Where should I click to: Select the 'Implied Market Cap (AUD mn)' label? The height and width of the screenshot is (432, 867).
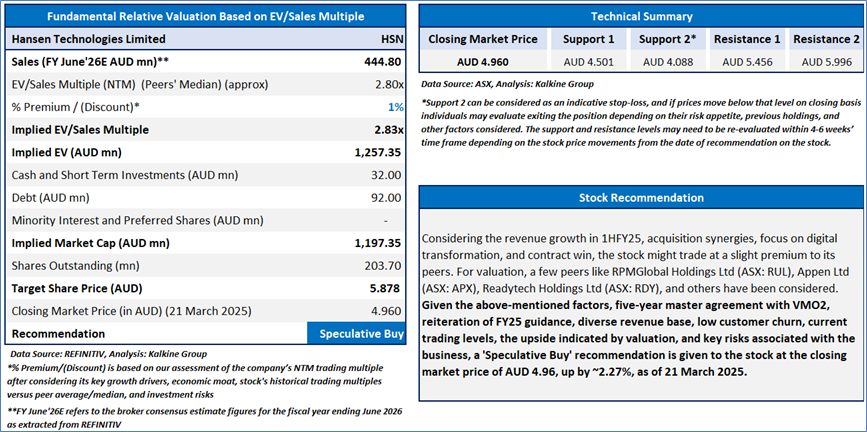(90, 243)
